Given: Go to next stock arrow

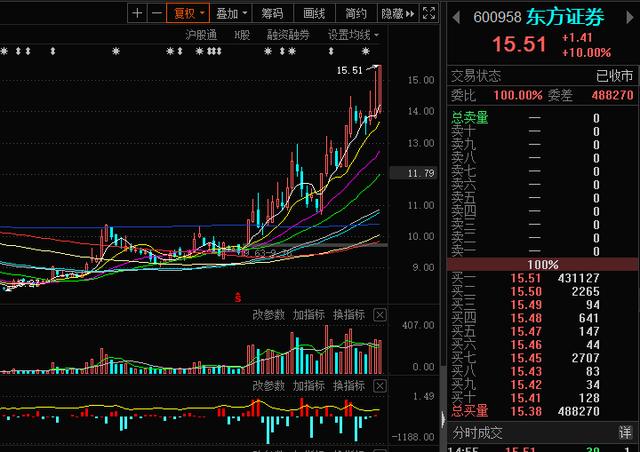Looking at the screenshot, I should click(630, 17).
